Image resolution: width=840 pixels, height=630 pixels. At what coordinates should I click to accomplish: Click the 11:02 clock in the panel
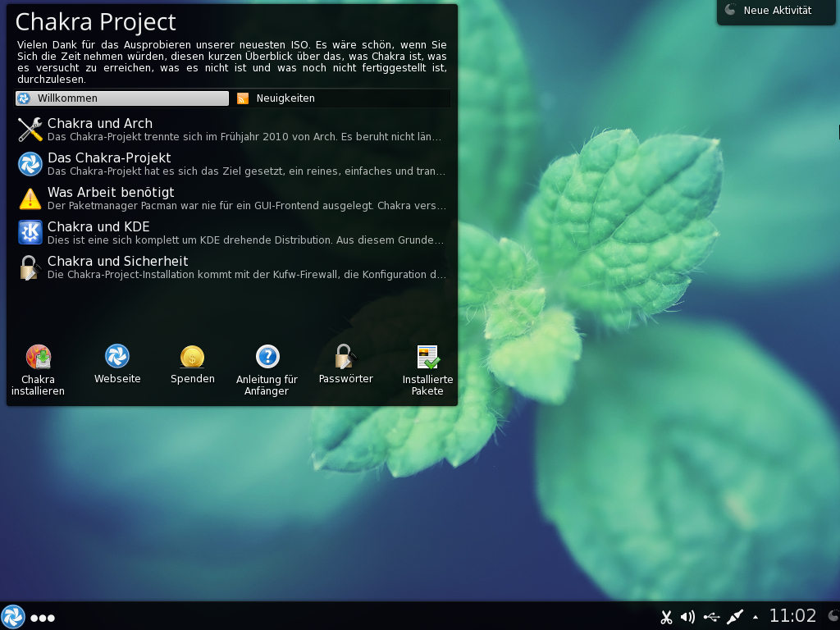(793, 615)
